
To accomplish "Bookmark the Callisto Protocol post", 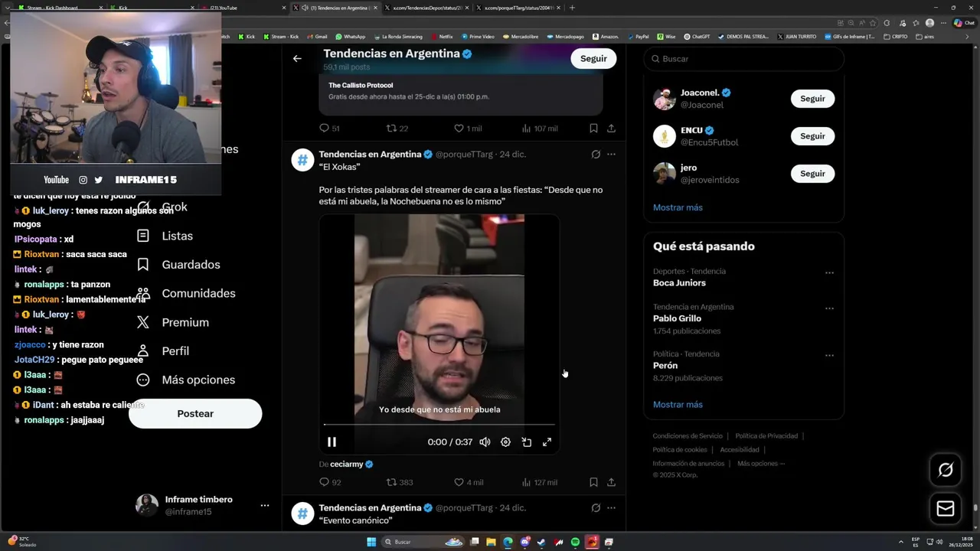I will [593, 129].
